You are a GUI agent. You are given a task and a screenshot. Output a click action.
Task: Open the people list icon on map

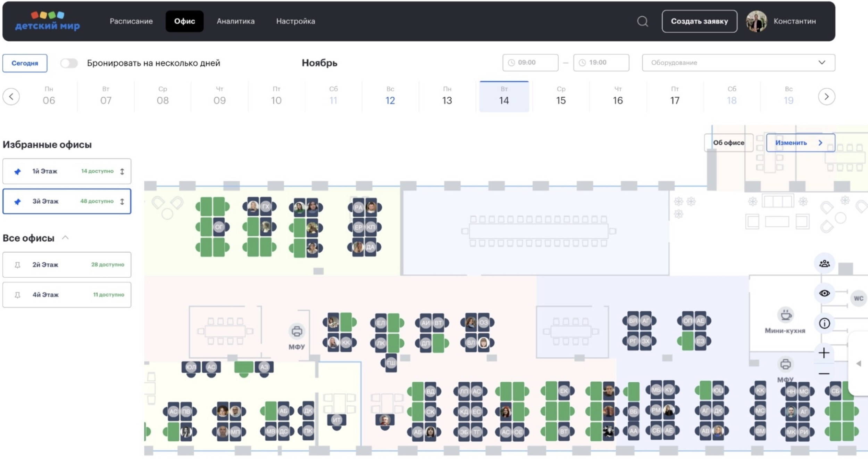[824, 263]
